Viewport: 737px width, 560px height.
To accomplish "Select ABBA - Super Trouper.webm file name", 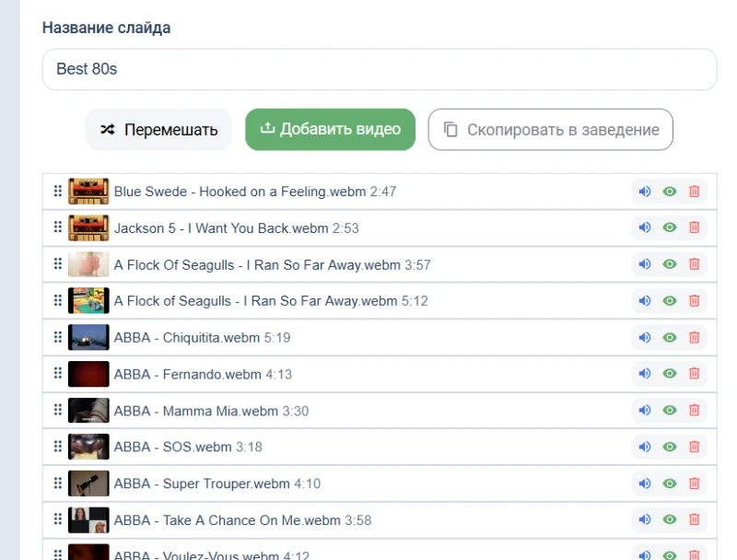I will pos(202,484).
